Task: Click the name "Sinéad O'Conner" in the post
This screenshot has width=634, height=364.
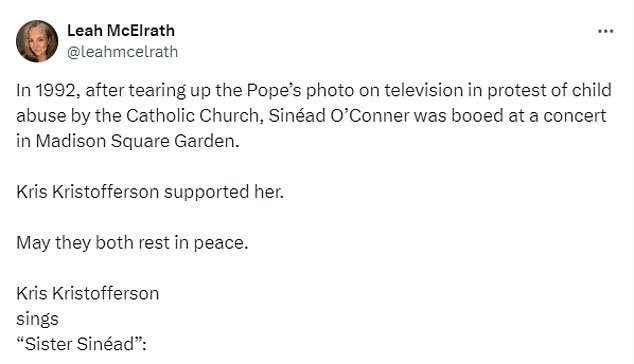Action: pyautogui.click(x=339, y=116)
